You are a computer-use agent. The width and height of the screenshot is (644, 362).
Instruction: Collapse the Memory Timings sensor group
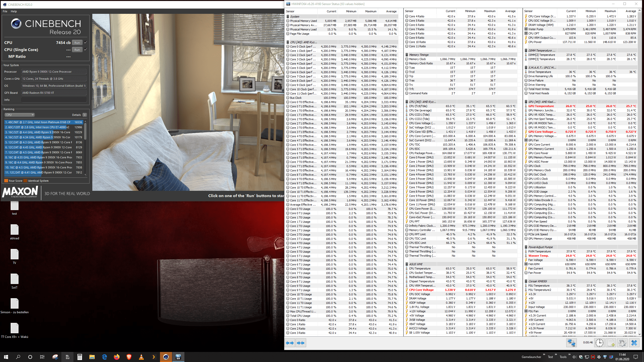[461, 55]
